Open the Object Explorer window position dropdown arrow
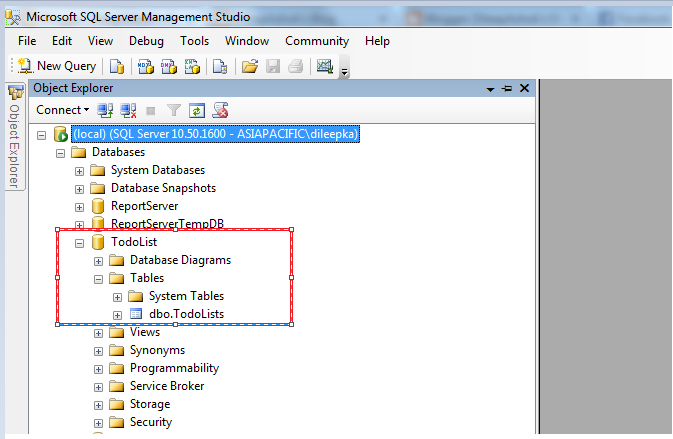 tap(490, 89)
